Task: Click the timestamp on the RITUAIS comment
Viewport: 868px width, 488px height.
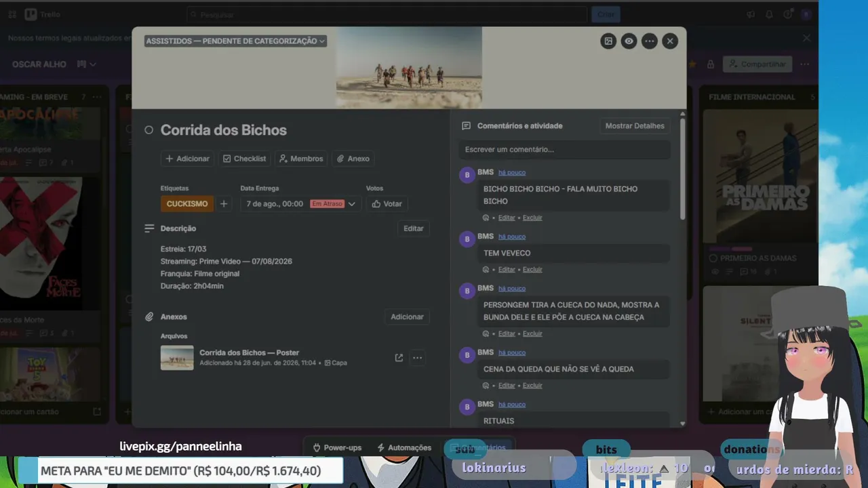Action: pyautogui.click(x=512, y=405)
